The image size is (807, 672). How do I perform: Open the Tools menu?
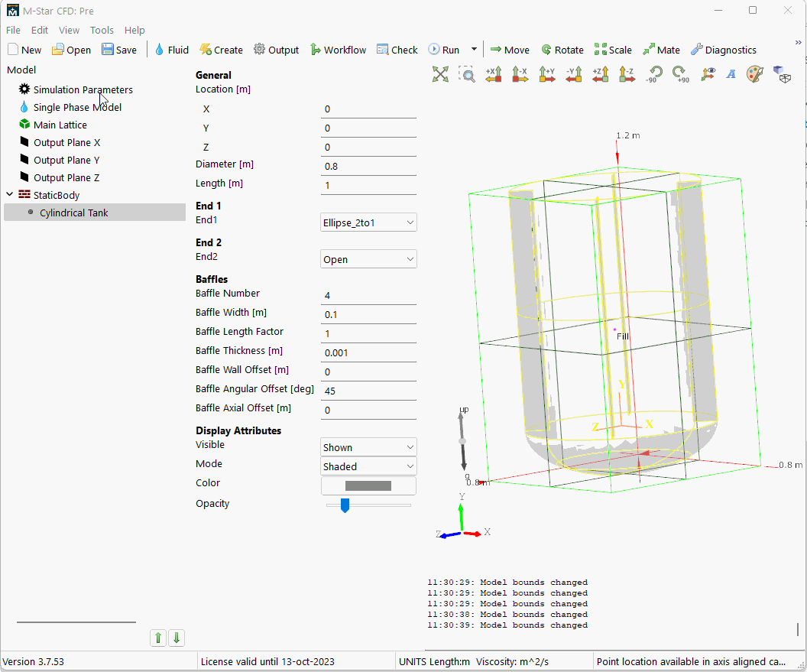click(x=102, y=31)
